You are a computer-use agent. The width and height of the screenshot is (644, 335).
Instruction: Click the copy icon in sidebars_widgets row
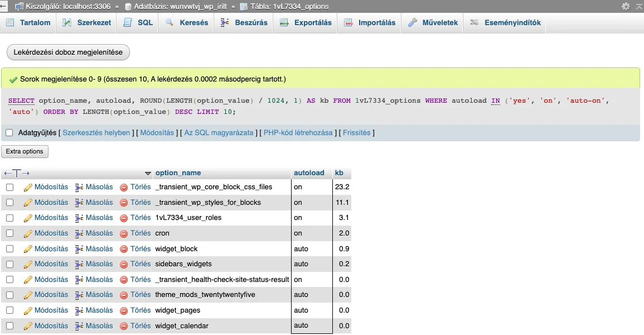79,264
